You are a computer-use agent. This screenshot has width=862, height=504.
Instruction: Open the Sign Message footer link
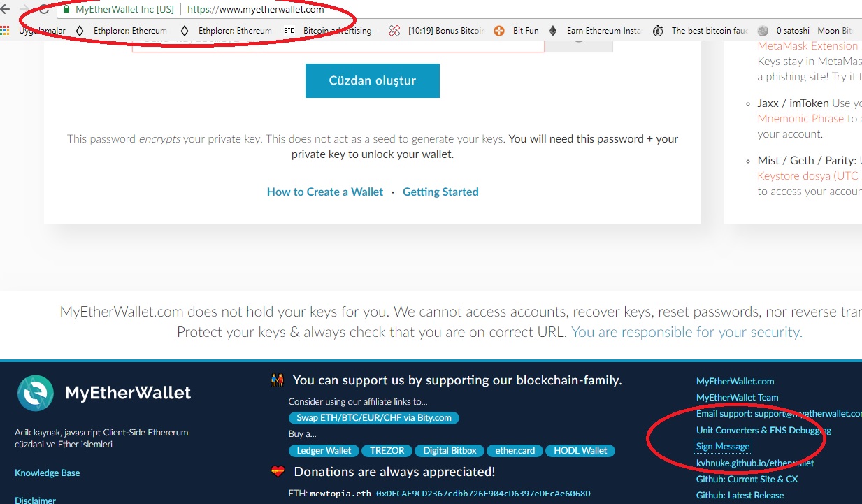pyautogui.click(x=723, y=447)
